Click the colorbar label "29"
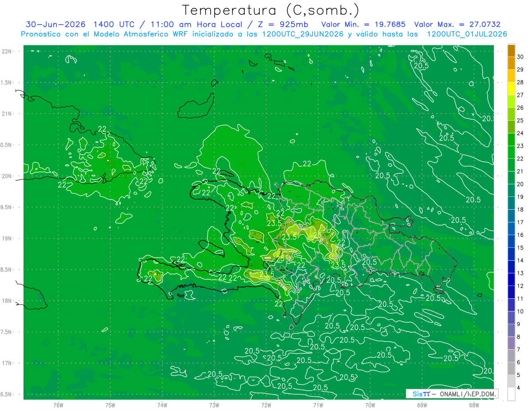The height and width of the screenshot is (411, 532). click(520, 70)
